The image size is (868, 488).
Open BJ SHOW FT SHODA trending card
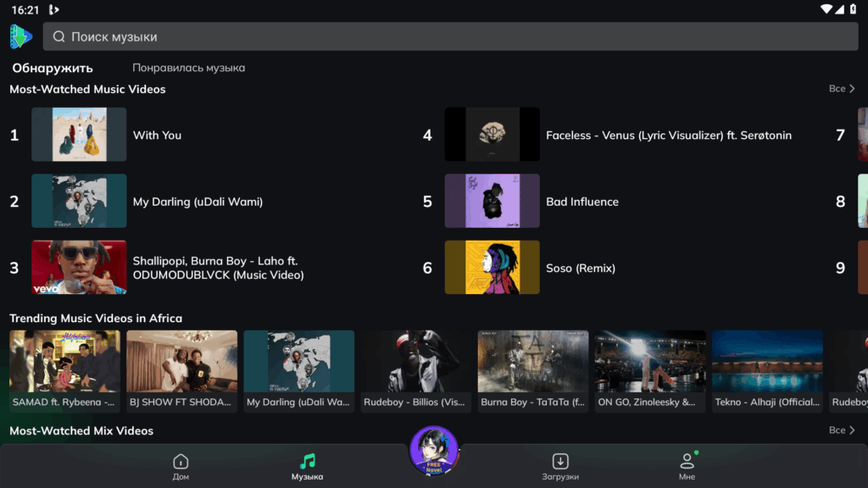point(182,371)
